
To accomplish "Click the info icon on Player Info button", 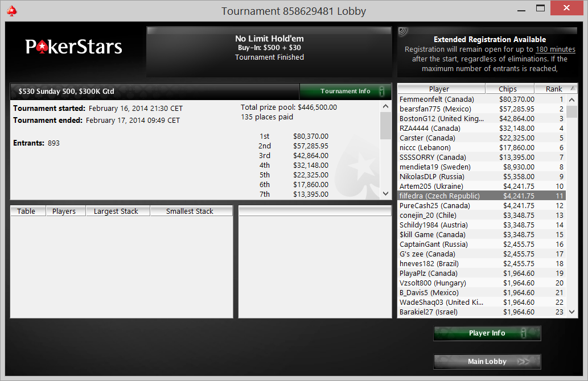I will [x=524, y=333].
